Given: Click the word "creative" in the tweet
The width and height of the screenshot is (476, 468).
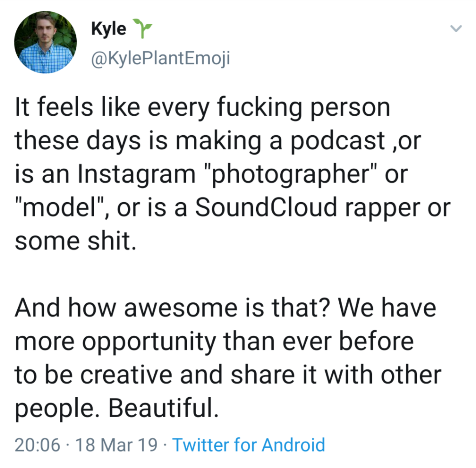Looking at the screenshot, I should tap(126, 375).
